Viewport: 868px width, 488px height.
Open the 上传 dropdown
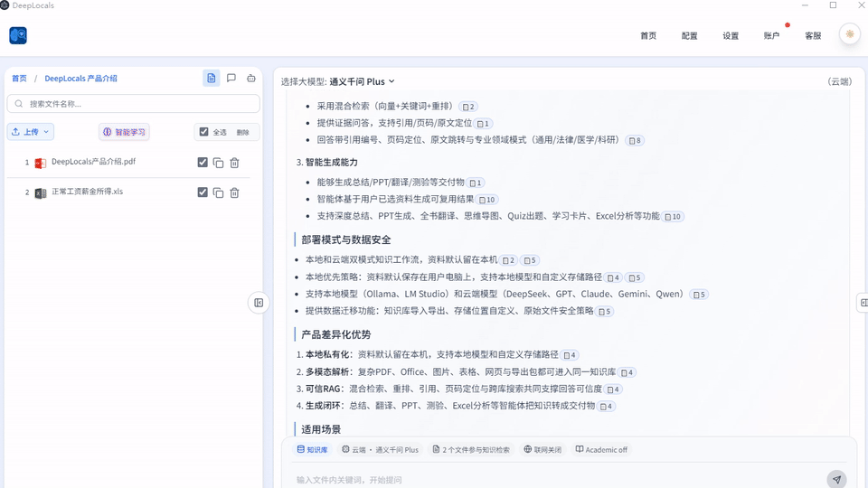click(x=31, y=132)
